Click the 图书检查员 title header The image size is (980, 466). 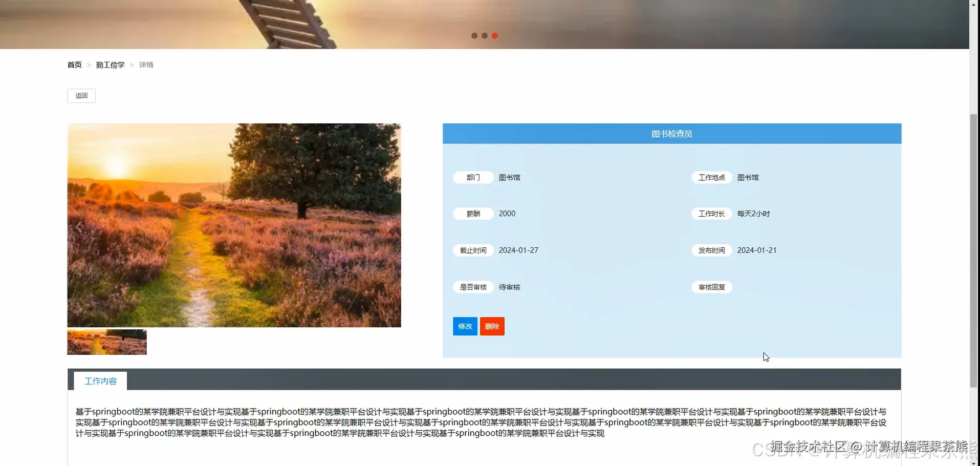point(672,134)
